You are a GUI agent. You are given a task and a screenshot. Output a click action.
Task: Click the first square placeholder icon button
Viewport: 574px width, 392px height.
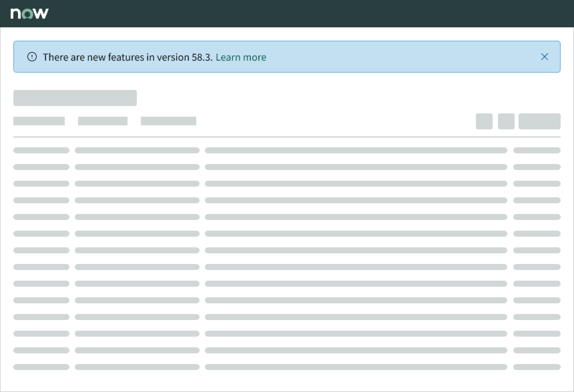click(484, 121)
